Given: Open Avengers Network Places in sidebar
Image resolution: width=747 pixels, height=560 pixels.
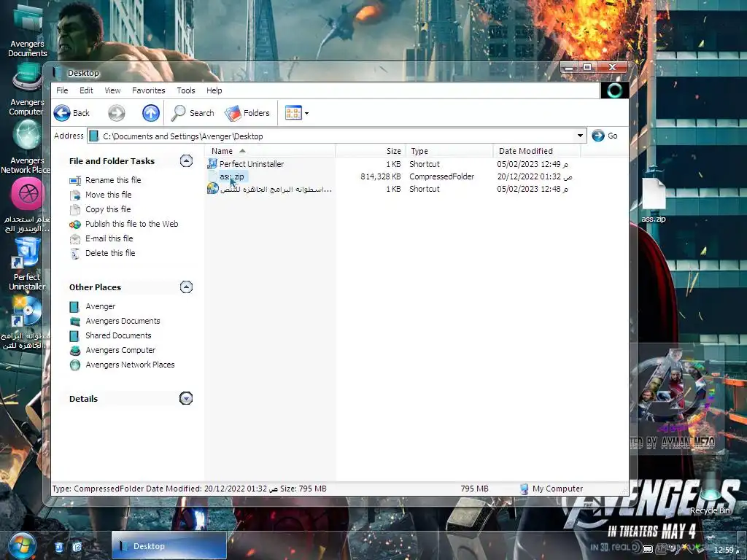Looking at the screenshot, I should (x=130, y=365).
